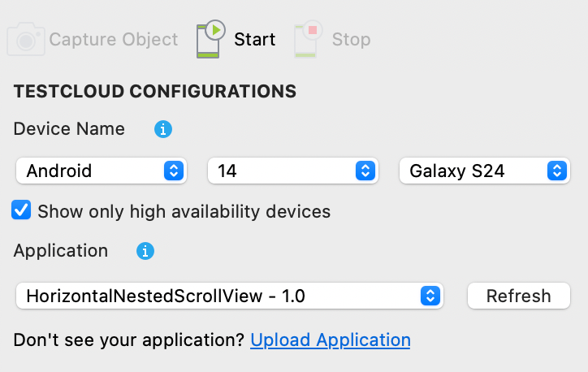The width and height of the screenshot is (588, 372).
Task: Click the blue arrows on version 14 dropdown
Action: tap(365, 171)
